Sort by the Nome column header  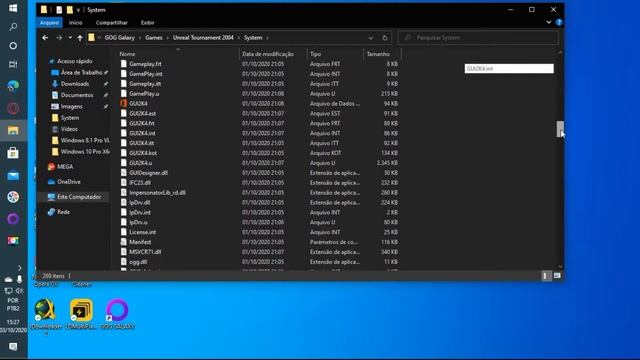(127, 54)
